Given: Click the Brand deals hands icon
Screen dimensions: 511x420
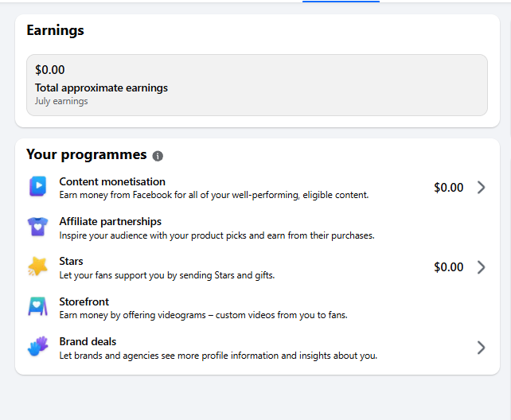Looking at the screenshot, I should (x=37, y=346).
